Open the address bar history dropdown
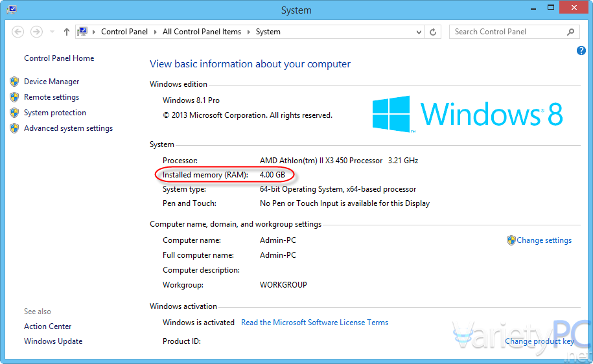Viewport: 593px width, 364px height. (419, 32)
